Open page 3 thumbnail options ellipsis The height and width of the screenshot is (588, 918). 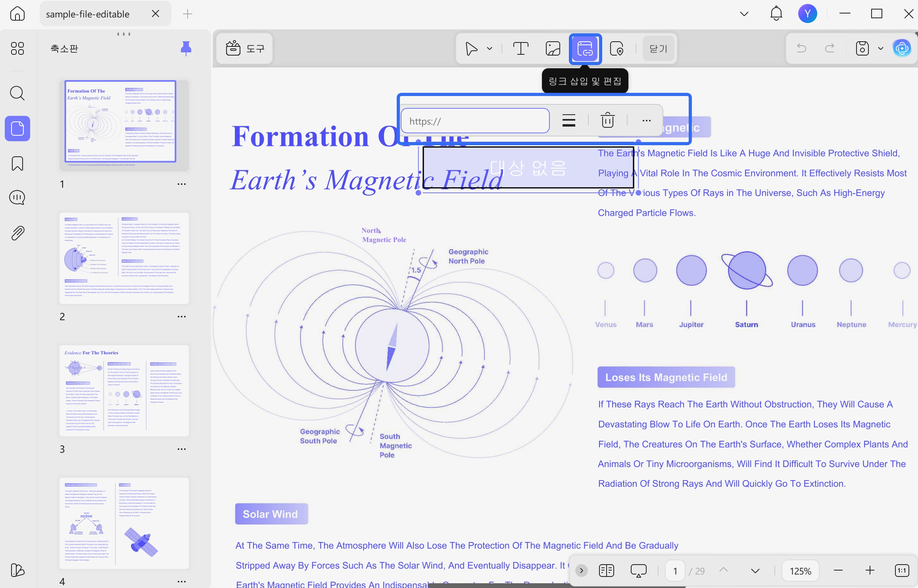(x=182, y=449)
